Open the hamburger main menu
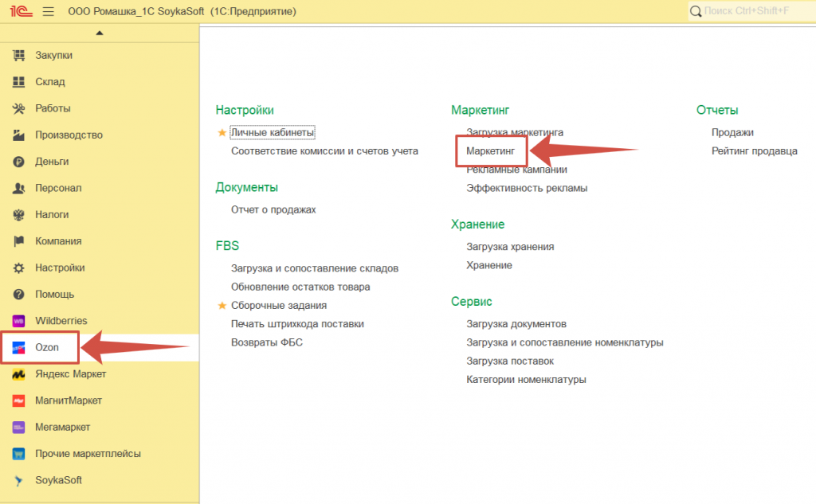816x504 pixels. pyautogui.click(x=48, y=11)
